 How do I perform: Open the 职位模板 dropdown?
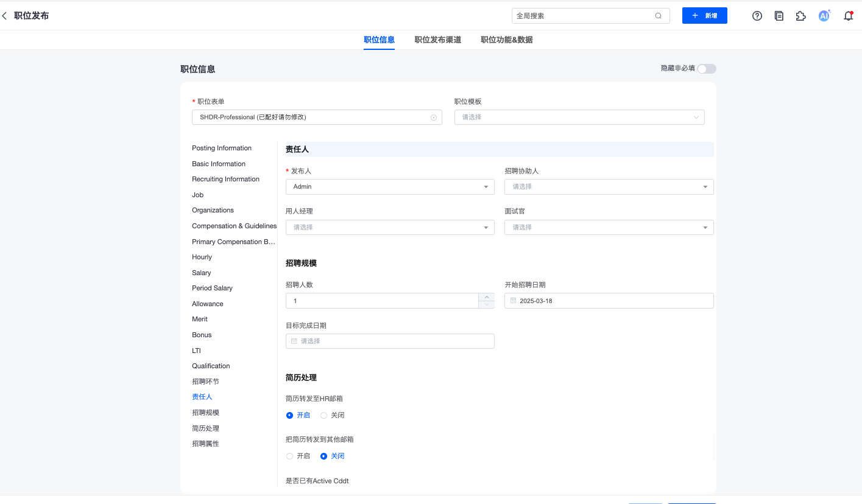[579, 117]
